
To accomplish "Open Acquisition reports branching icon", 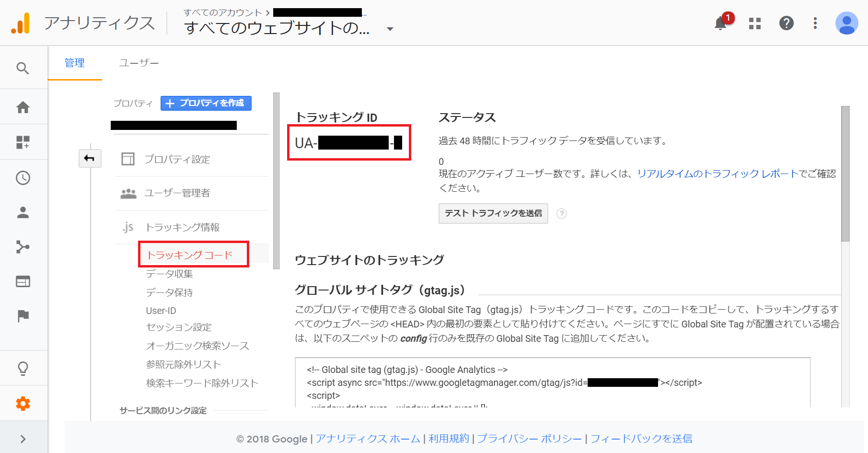I will tap(23, 247).
